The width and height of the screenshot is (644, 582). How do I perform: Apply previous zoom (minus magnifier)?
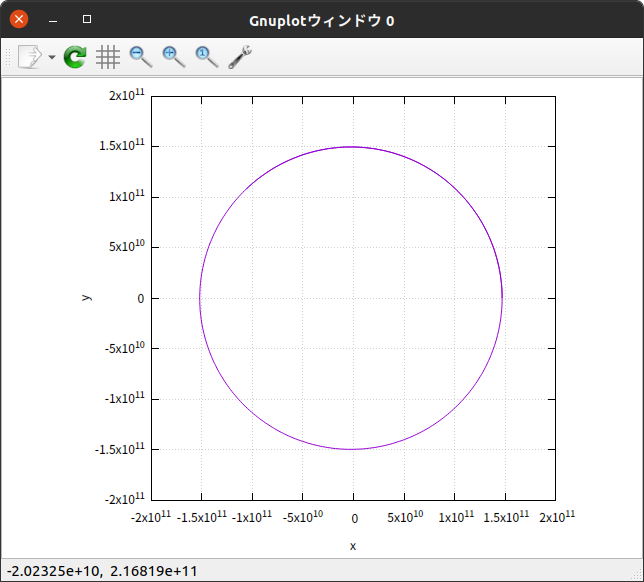pos(141,57)
